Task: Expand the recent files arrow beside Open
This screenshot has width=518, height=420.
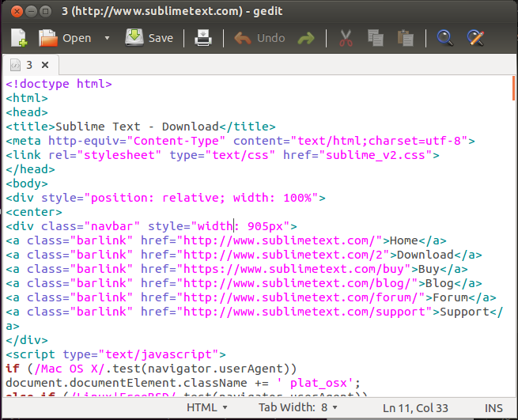Action: 107,38
